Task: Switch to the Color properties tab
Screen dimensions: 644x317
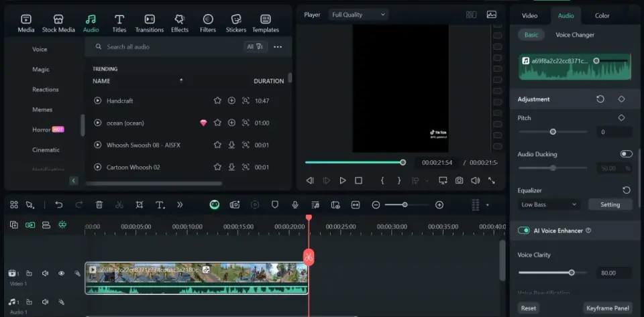Action: (602, 15)
